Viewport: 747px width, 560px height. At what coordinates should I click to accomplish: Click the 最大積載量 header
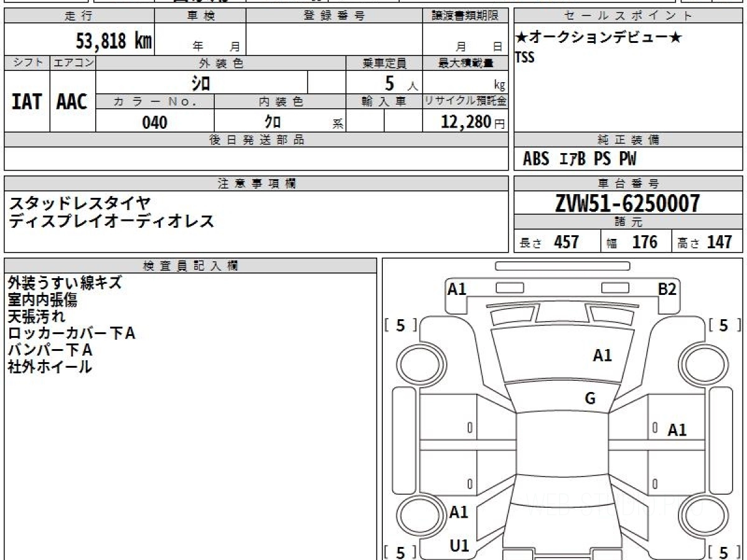[x=466, y=63]
